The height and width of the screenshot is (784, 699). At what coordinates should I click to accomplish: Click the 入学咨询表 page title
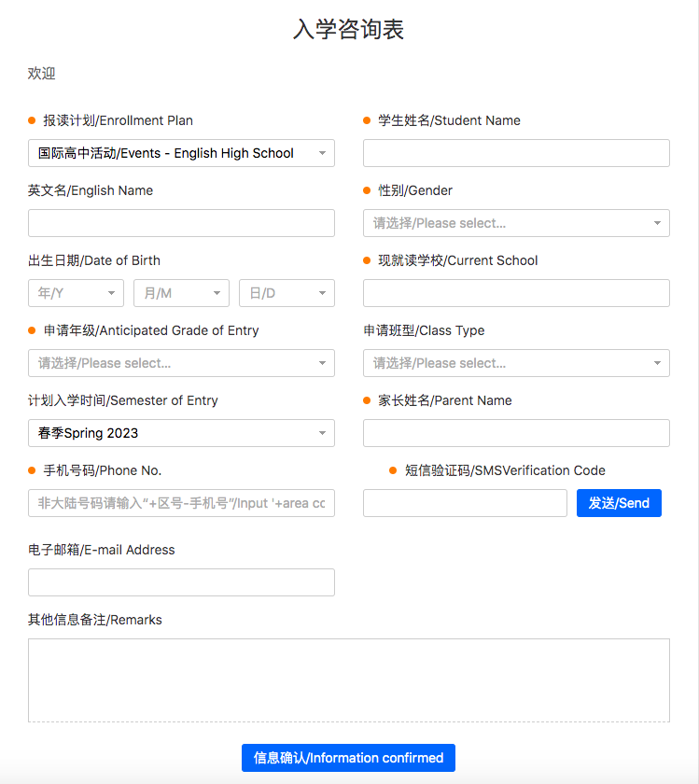click(348, 29)
